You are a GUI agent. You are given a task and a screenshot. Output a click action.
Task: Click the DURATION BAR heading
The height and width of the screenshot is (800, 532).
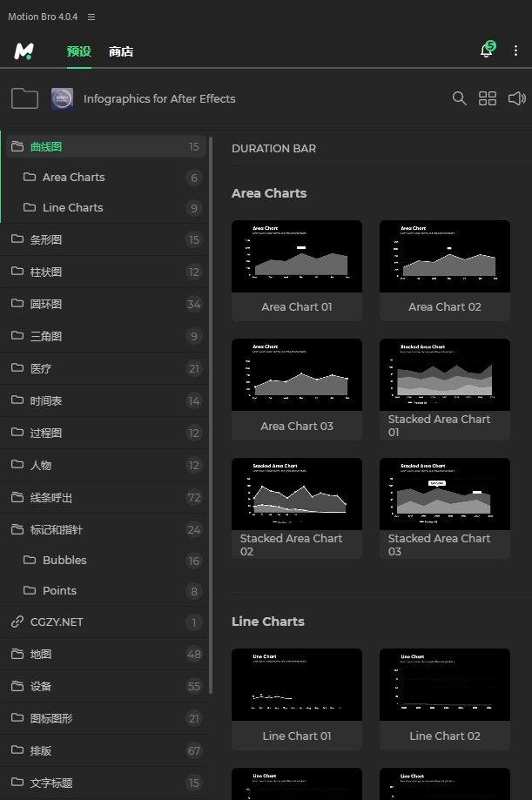pos(273,149)
